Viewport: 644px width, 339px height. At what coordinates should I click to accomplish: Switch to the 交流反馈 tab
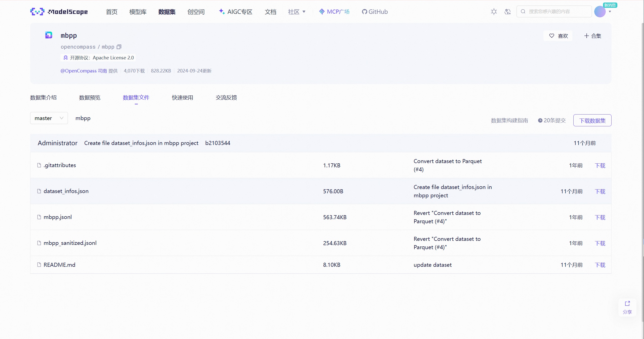click(x=226, y=97)
